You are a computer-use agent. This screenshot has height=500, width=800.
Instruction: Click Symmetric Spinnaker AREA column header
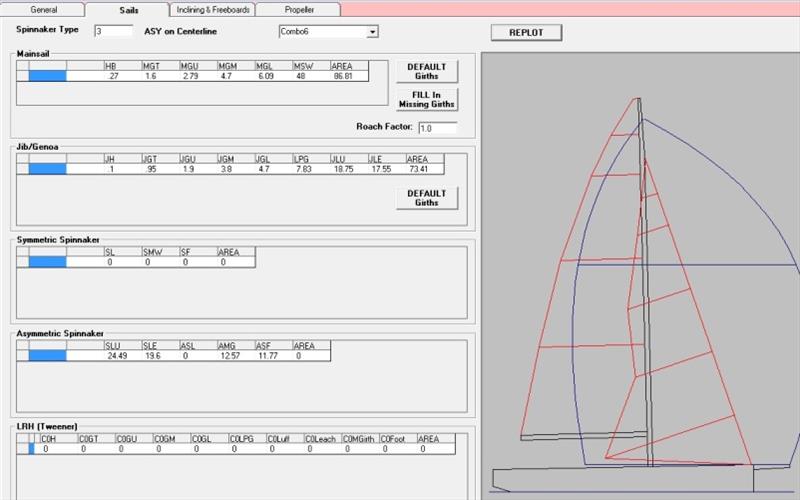[236, 252]
